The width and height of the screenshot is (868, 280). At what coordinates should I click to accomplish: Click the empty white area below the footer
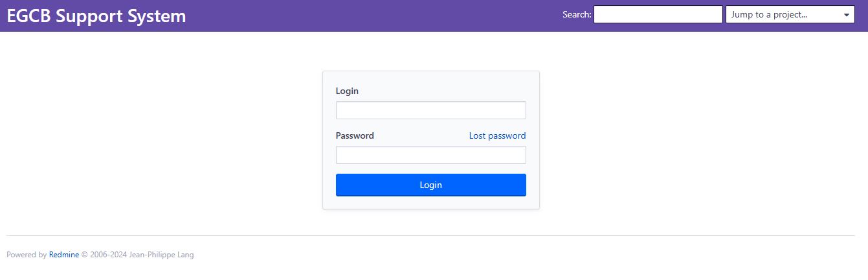pos(430,271)
